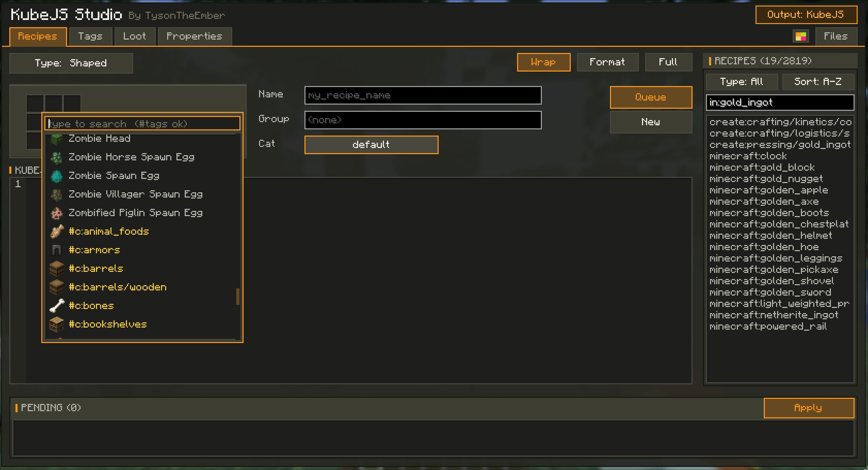Open the minecraft:golden_helmet recipe

coord(780,236)
